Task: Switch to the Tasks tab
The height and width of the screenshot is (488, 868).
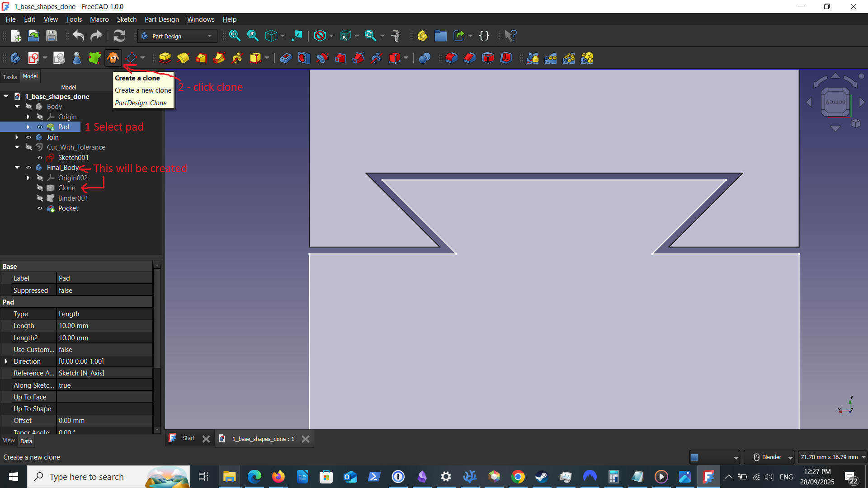Action: (10, 77)
